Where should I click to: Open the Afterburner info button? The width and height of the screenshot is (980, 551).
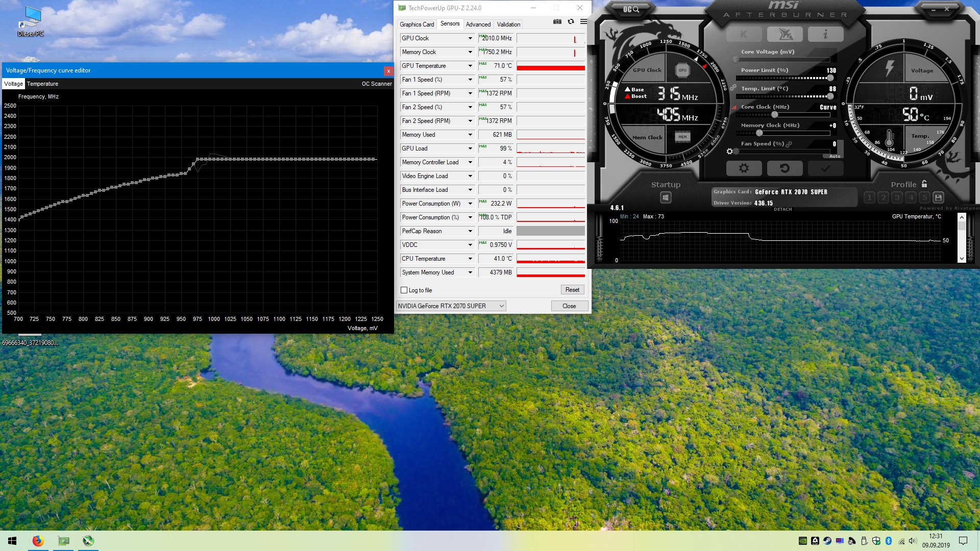tap(825, 34)
